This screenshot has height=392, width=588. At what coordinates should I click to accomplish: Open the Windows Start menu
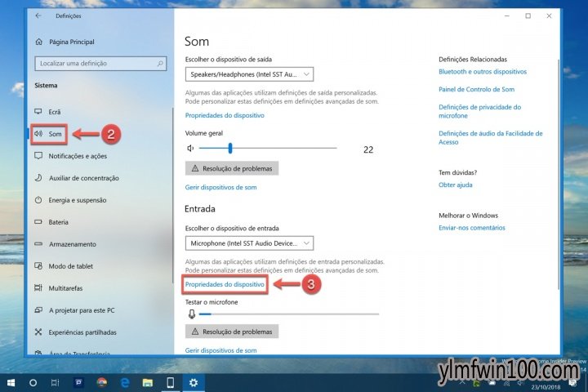[x=11, y=383]
